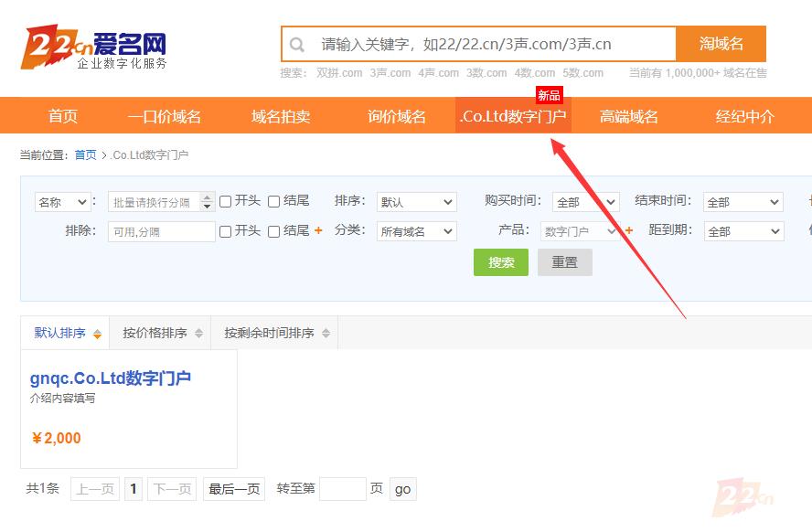Click the 3声.com search suggestion

[390, 73]
